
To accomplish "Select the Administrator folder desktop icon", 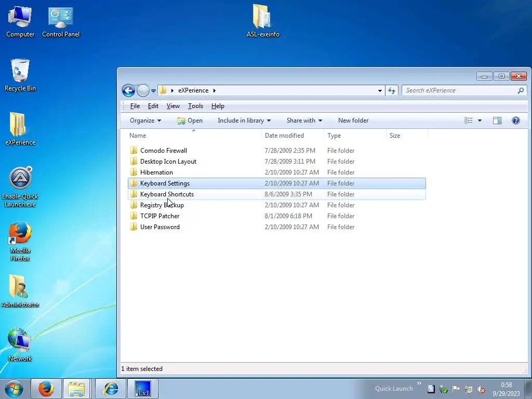I will (20, 291).
